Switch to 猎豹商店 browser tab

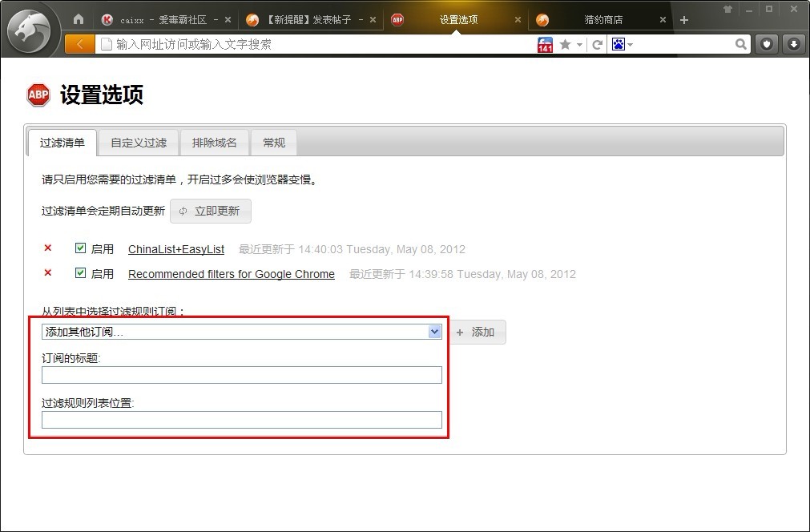[600, 20]
